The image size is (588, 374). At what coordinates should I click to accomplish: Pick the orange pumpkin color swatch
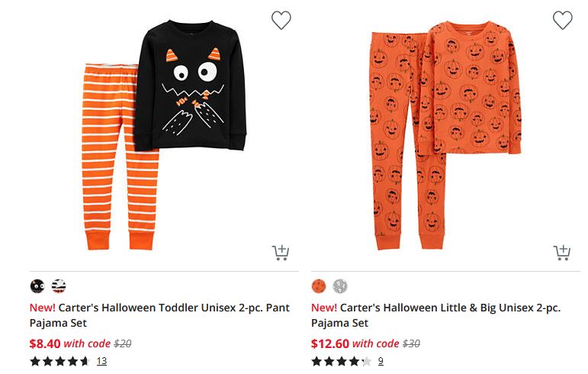pyautogui.click(x=319, y=286)
